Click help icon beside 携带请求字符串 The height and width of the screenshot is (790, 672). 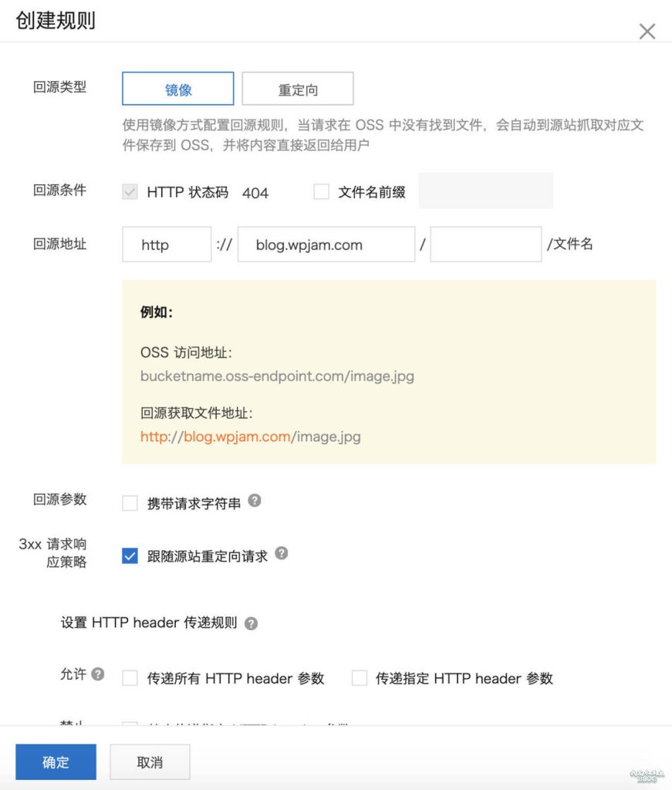pyautogui.click(x=255, y=501)
